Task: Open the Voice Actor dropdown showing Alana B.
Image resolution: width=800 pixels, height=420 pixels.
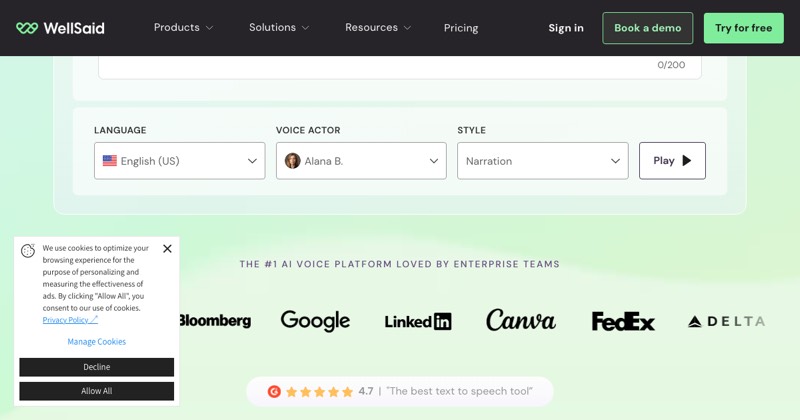Action: pyautogui.click(x=361, y=161)
